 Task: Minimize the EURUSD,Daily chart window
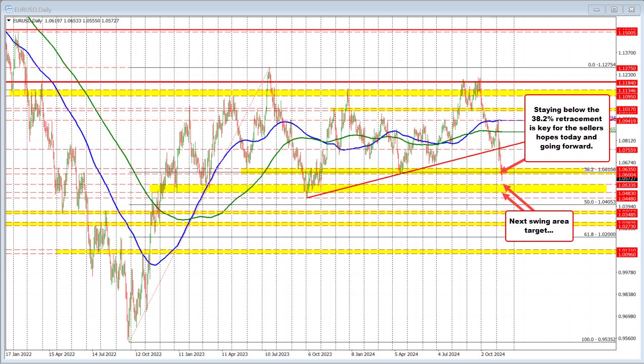596,9
